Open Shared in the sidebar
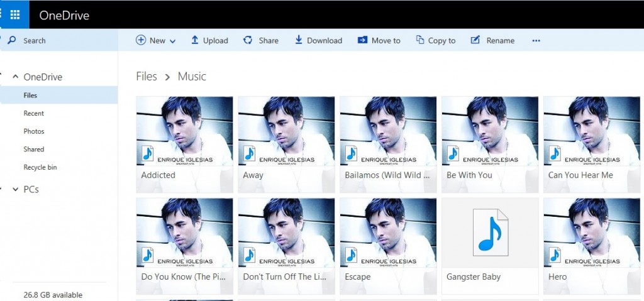The width and height of the screenshot is (644, 301). (x=34, y=149)
